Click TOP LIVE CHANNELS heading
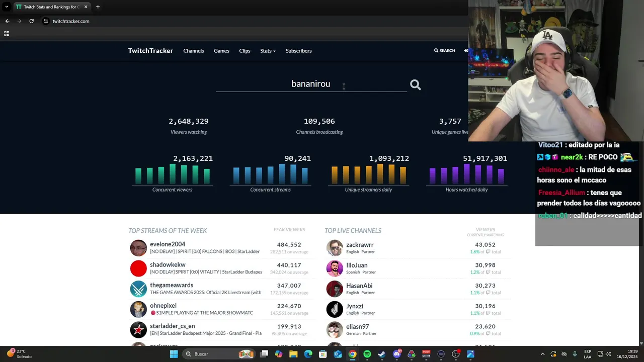This screenshot has height=362, width=644. [353, 230]
